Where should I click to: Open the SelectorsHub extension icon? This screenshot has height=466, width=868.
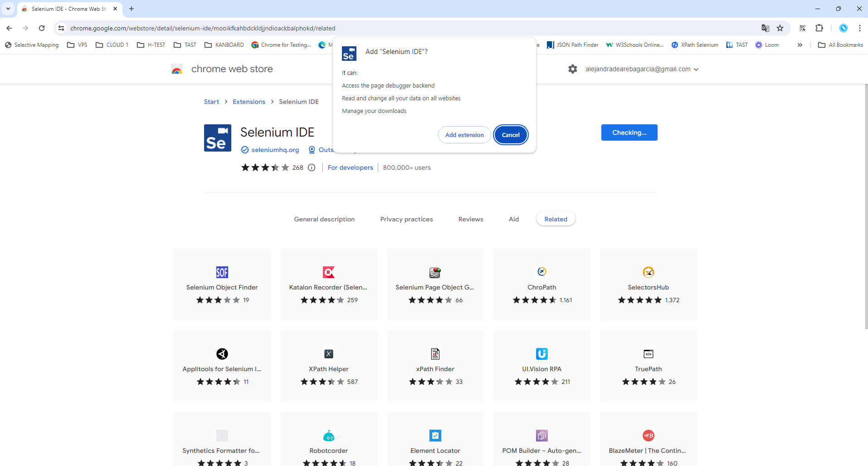[648, 272]
